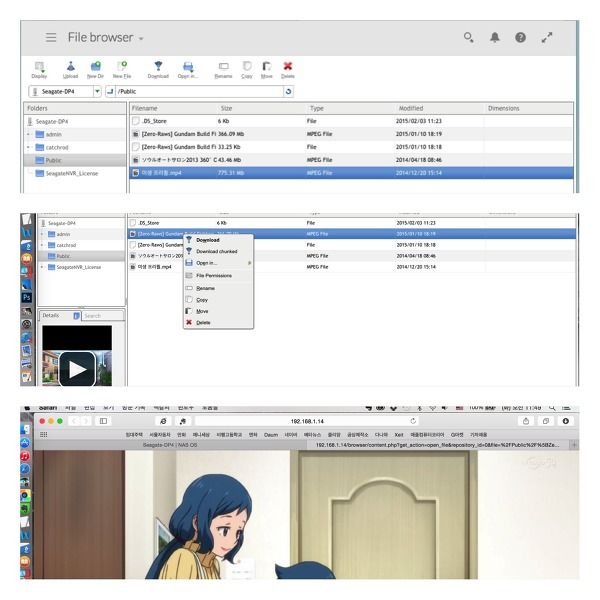Expand SeagateNVR_License in tree above Details tab
This screenshot has width=600, height=600.
[42, 267]
